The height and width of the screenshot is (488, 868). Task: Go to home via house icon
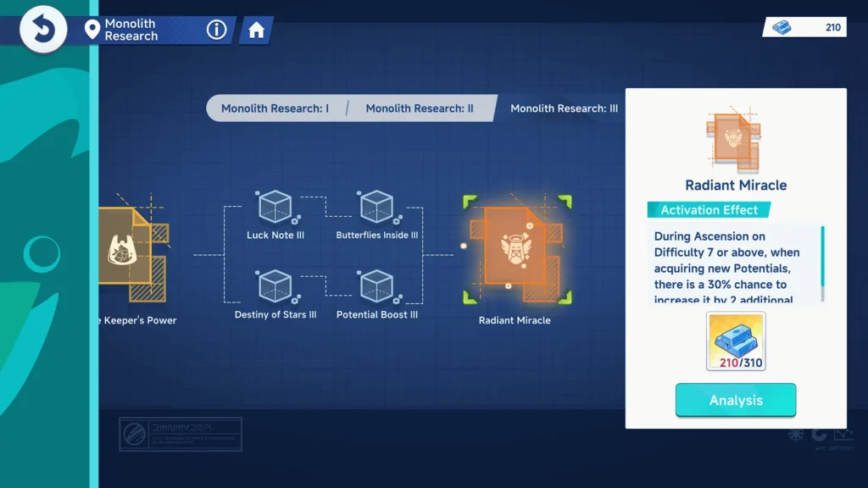[256, 31]
